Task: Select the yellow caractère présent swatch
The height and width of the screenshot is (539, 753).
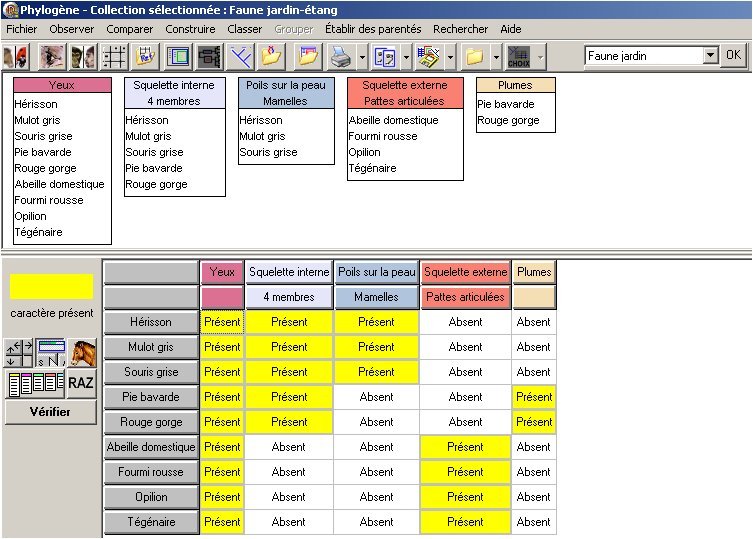Action: [51, 287]
